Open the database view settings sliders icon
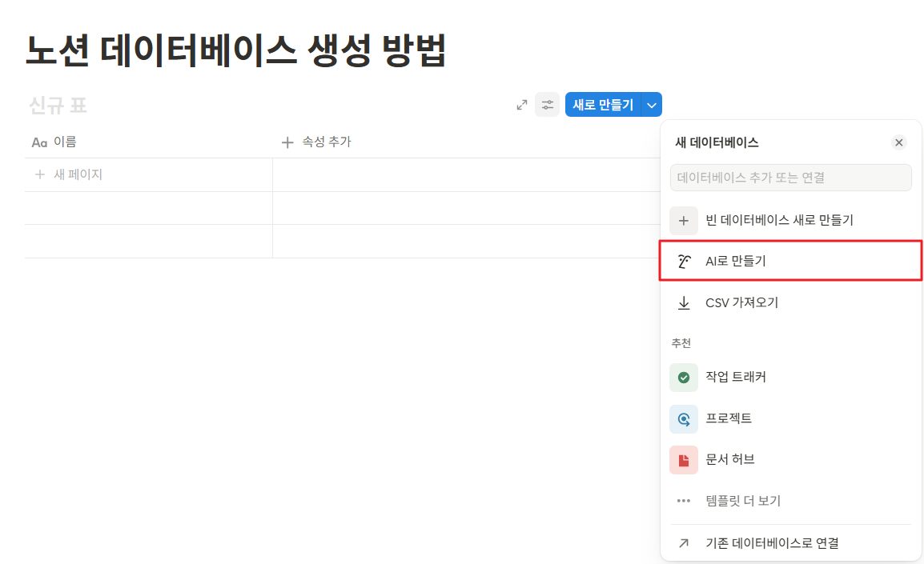This screenshot has width=924, height=564. (547, 104)
